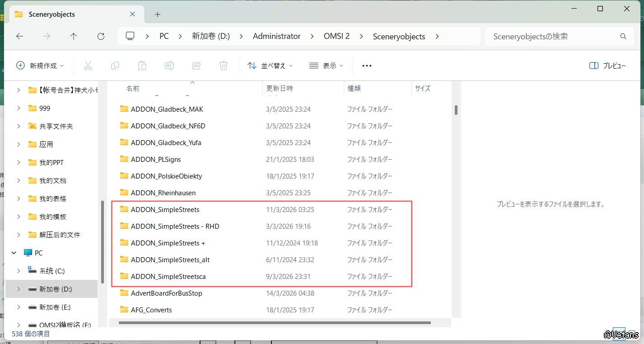Open a new tab with plus button

click(158, 14)
